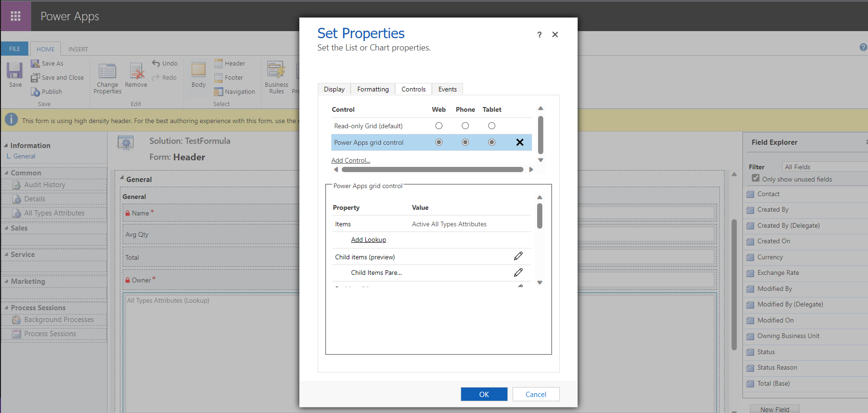Select Tablet for Power Apps grid control

(492, 142)
